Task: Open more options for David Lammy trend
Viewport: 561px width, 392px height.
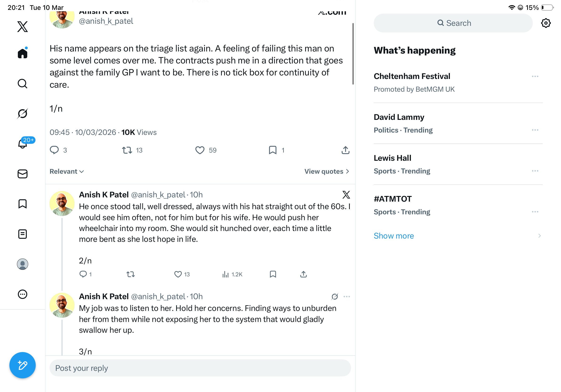Action: click(535, 130)
